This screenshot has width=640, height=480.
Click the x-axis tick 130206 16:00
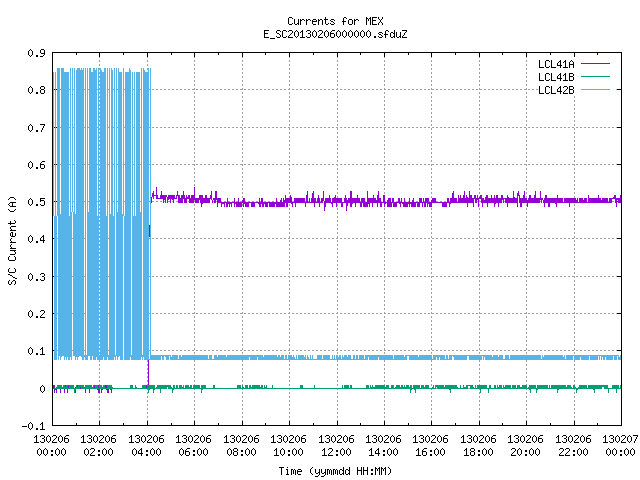(x=430, y=445)
